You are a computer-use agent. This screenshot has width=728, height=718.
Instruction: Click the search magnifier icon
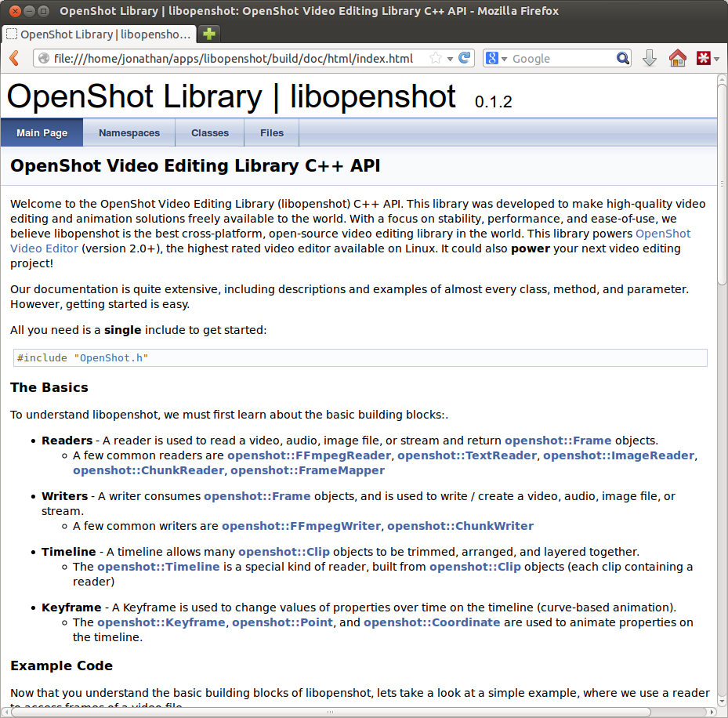[x=623, y=59]
